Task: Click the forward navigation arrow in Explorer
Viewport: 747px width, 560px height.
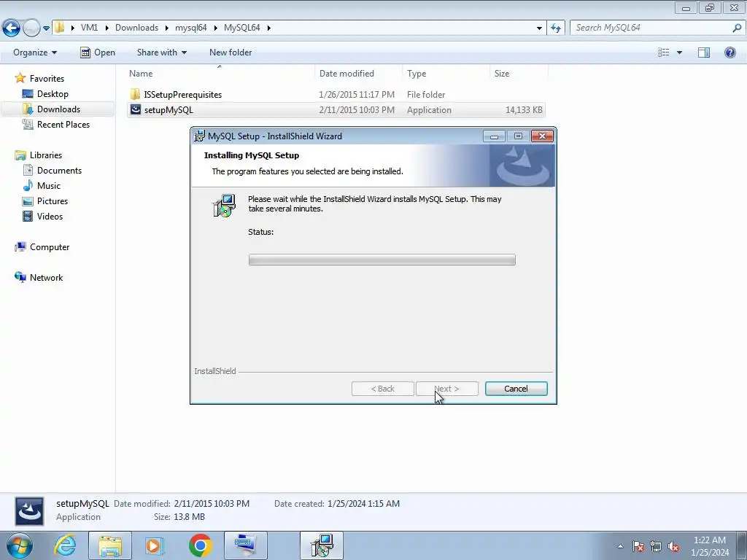Action: pyautogui.click(x=31, y=28)
